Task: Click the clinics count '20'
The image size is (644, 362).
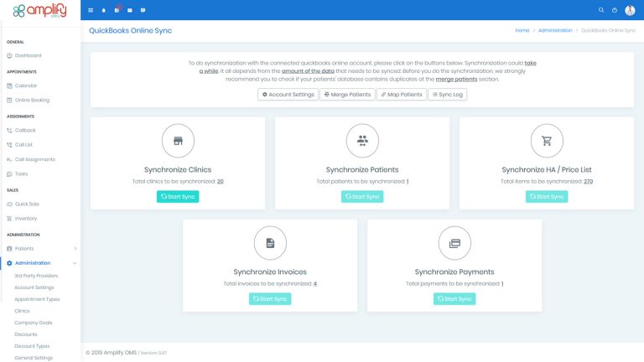Action: coord(221,181)
